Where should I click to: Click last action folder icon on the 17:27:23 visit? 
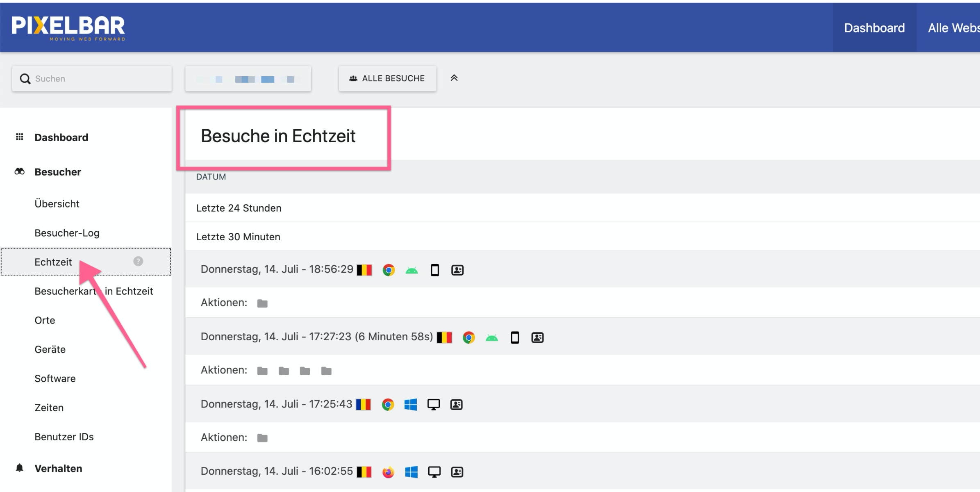pyautogui.click(x=326, y=371)
